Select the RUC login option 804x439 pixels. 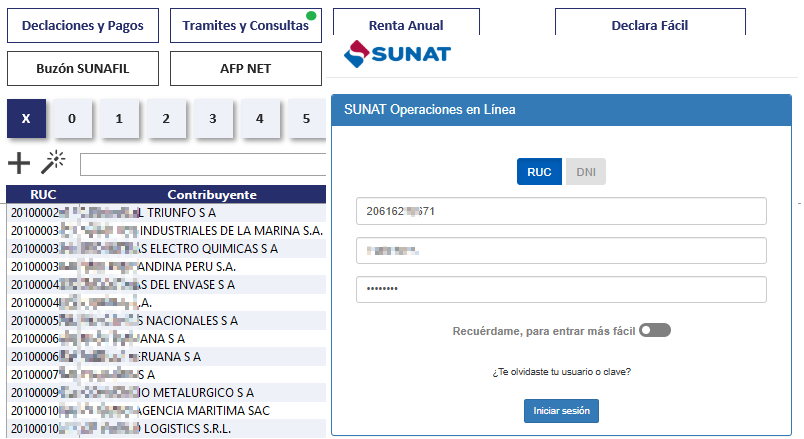click(539, 172)
